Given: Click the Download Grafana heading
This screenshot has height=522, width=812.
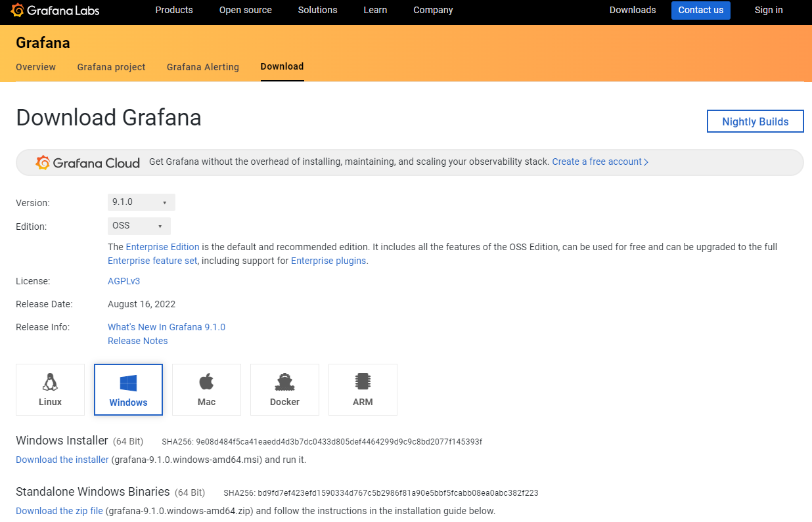Looking at the screenshot, I should click(x=108, y=118).
